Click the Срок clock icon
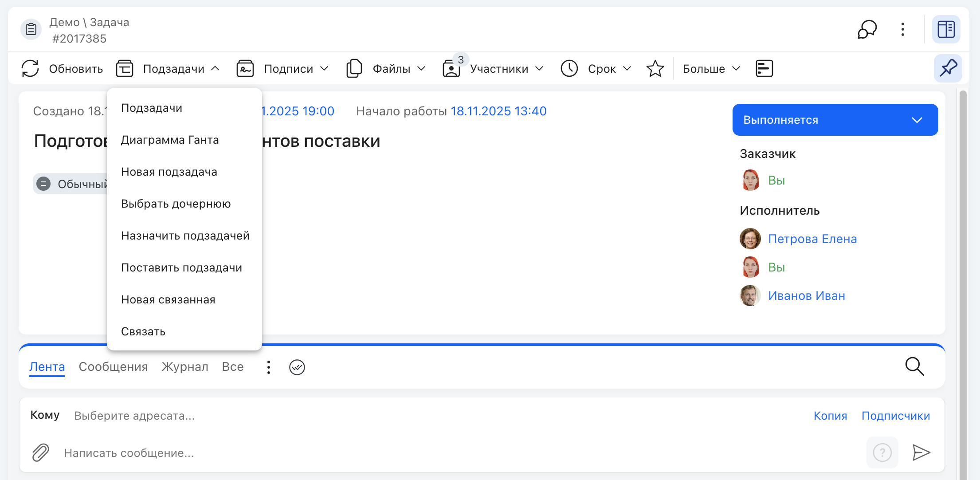This screenshot has width=980, height=480. coord(569,68)
